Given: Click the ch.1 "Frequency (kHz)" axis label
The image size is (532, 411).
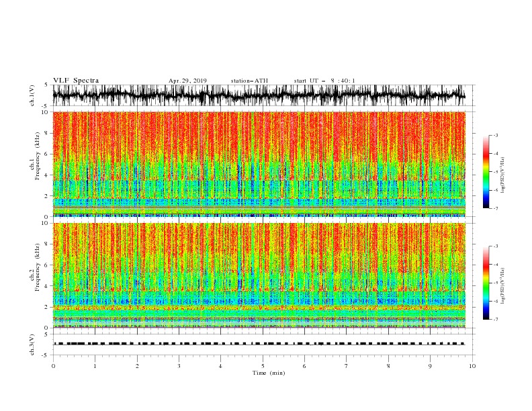Looking at the screenshot, I should click(38, 156).
